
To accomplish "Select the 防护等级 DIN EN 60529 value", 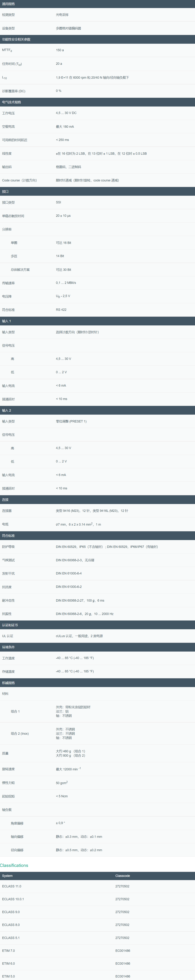I will (x=107, y=547).
